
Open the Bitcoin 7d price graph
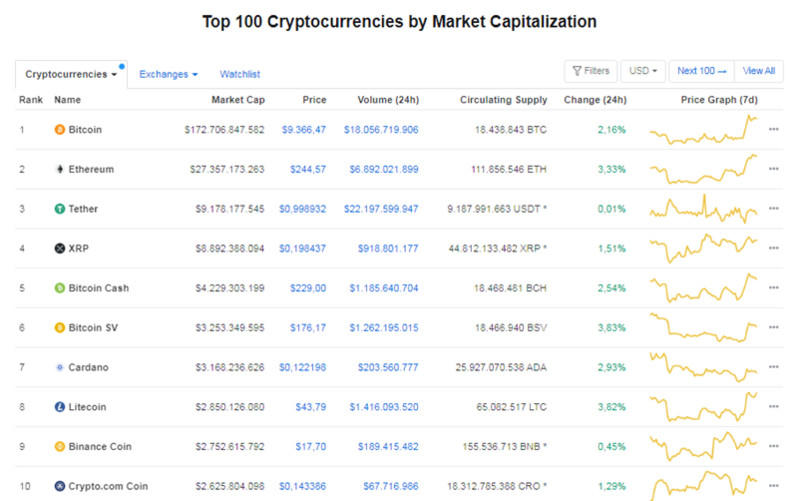click(x=703, y=129)
